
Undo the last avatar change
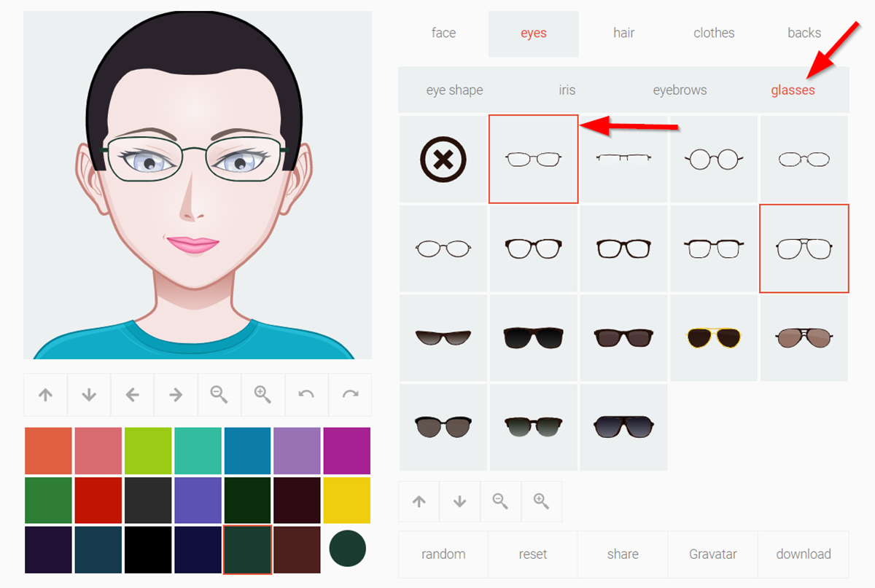306,394
